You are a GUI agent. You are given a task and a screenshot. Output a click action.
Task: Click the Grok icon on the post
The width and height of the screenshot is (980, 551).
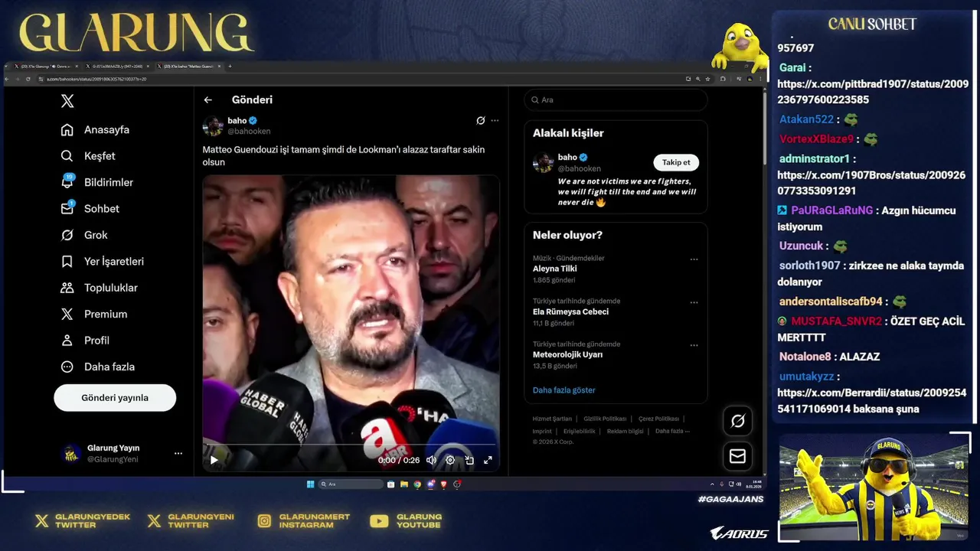[480, 120]
